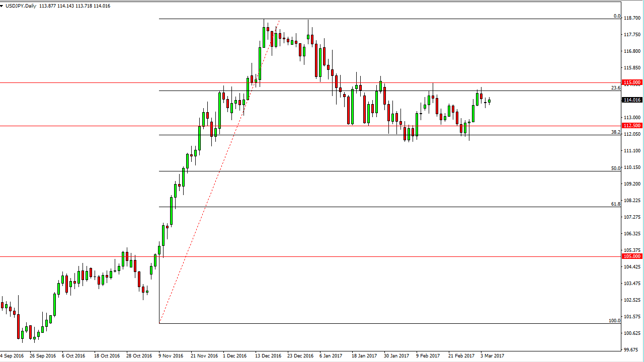Click the Fibonacci 50.0 level label
Viewport: 644px width, 362px height.
point(616,168)
